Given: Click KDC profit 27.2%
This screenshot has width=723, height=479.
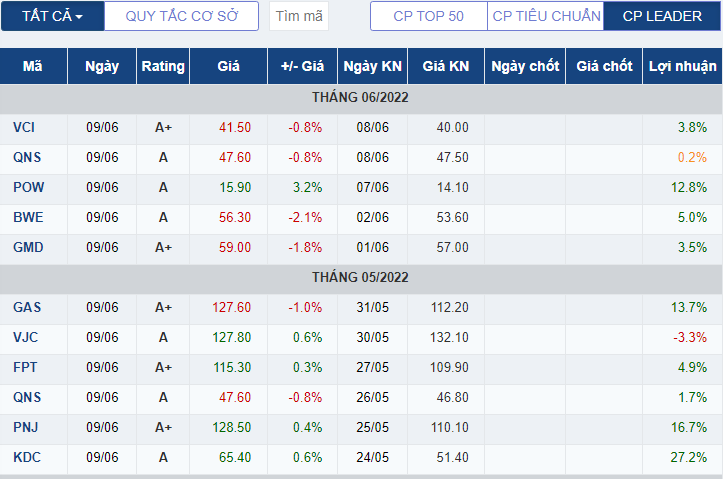Looking at the screenshot, I should pyautogui.click(x=688, y=457).
